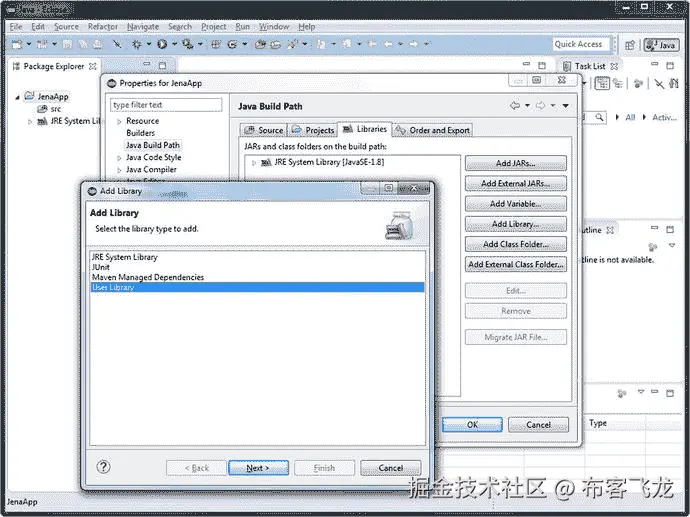The height and width of the screenshot is (517, 690).
Task: Click the Open Type toolbar icon
Action: pos(260,44)
